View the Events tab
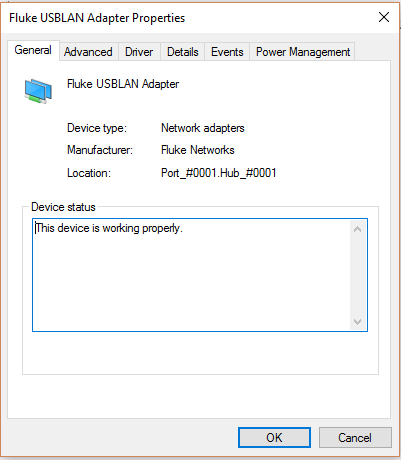The width and height of the screenshot is (401, 460). click(x=227, y=52)
